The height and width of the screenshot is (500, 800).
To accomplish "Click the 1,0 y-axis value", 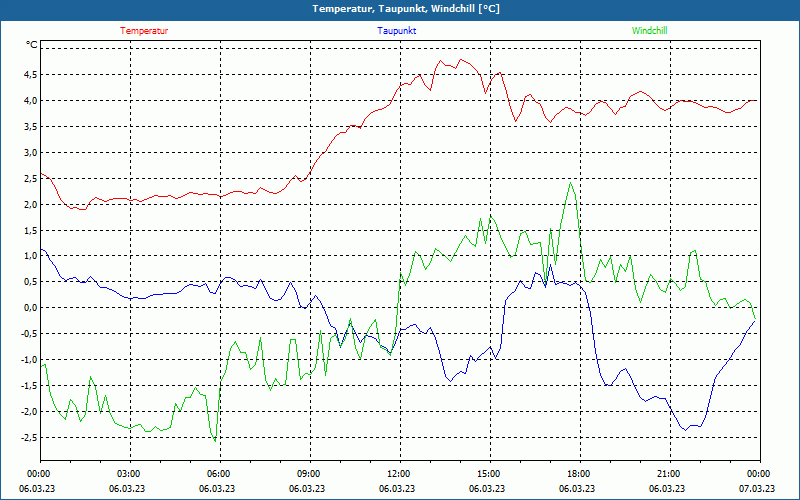I will click(x=30, y=256).
